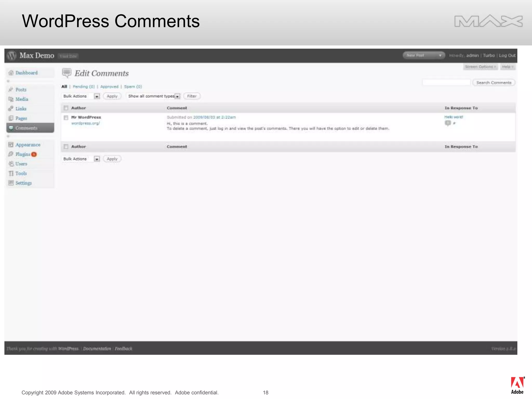This screenshot has width=532, height=399.
Task: Click the Posts pin icon
Action: tap(11, 90)
